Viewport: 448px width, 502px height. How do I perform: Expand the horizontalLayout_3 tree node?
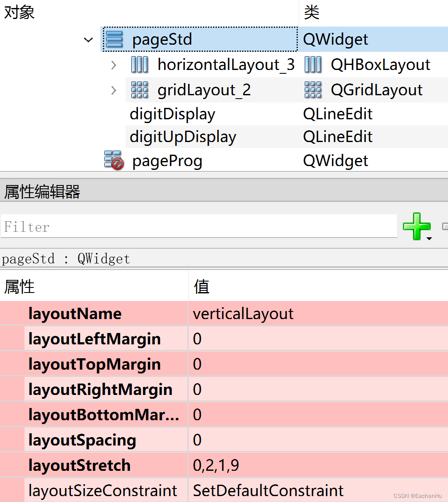(x=113, y=64)
